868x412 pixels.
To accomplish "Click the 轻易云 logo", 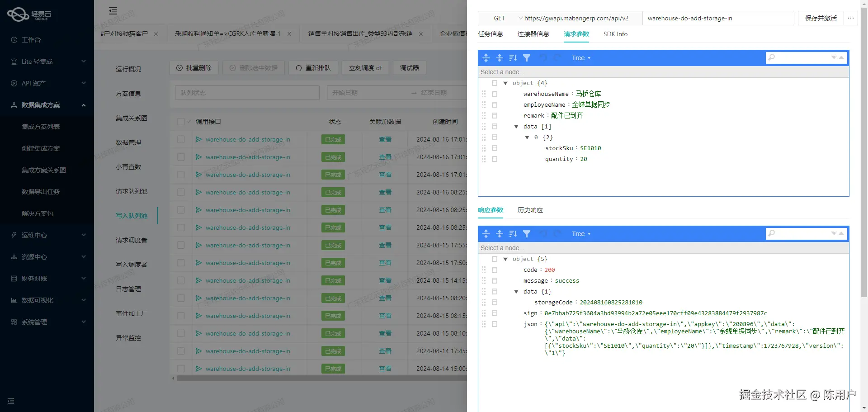I will click(29, 14).
